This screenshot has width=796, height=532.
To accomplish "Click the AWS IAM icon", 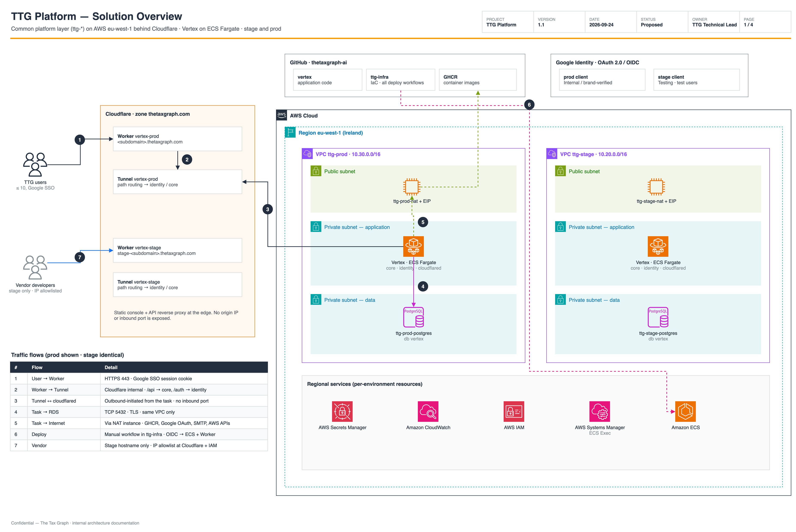I will coord(514,412).
